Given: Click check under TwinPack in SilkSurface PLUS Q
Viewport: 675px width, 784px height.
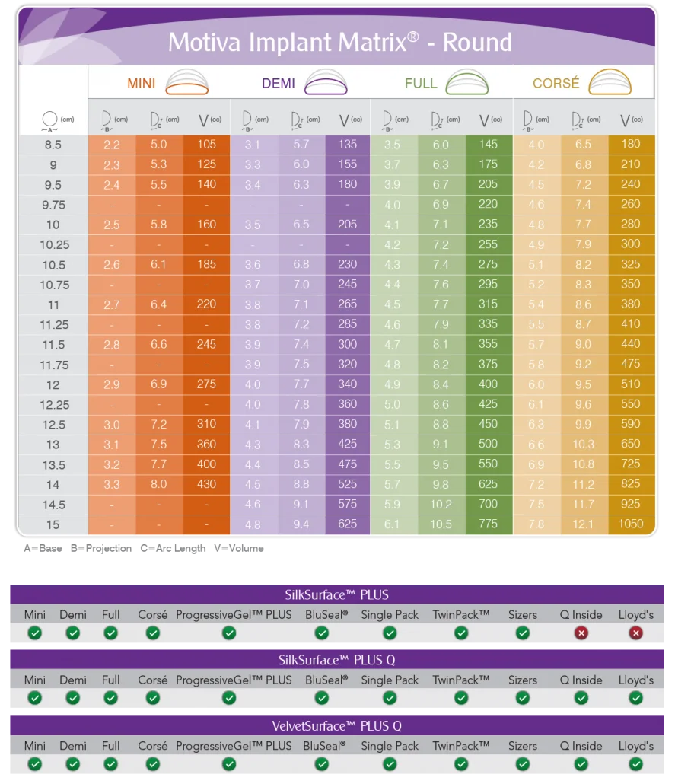Looking at the screenshot, I should (461, 698).
